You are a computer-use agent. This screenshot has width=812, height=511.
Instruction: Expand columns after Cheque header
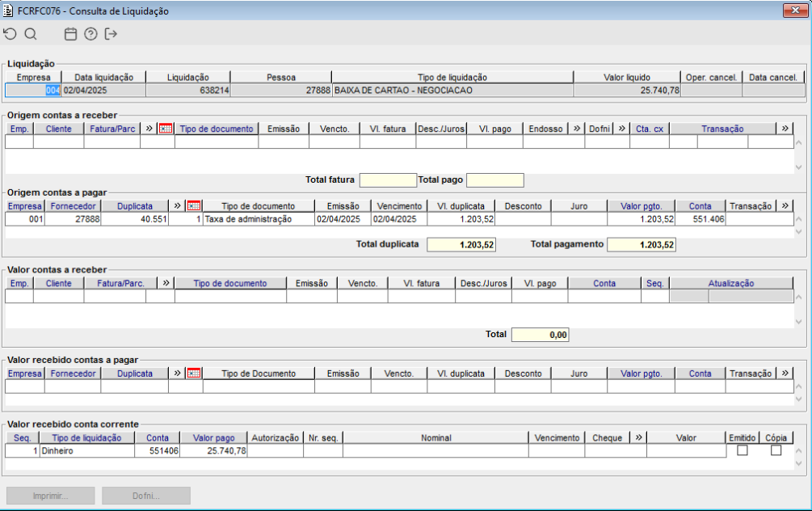point(638,437)
